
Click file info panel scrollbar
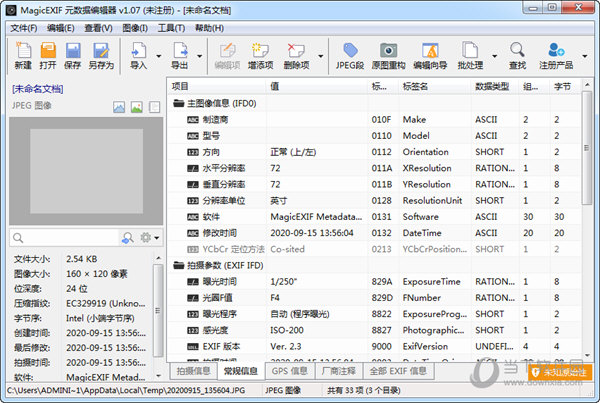tap(157, 310)
